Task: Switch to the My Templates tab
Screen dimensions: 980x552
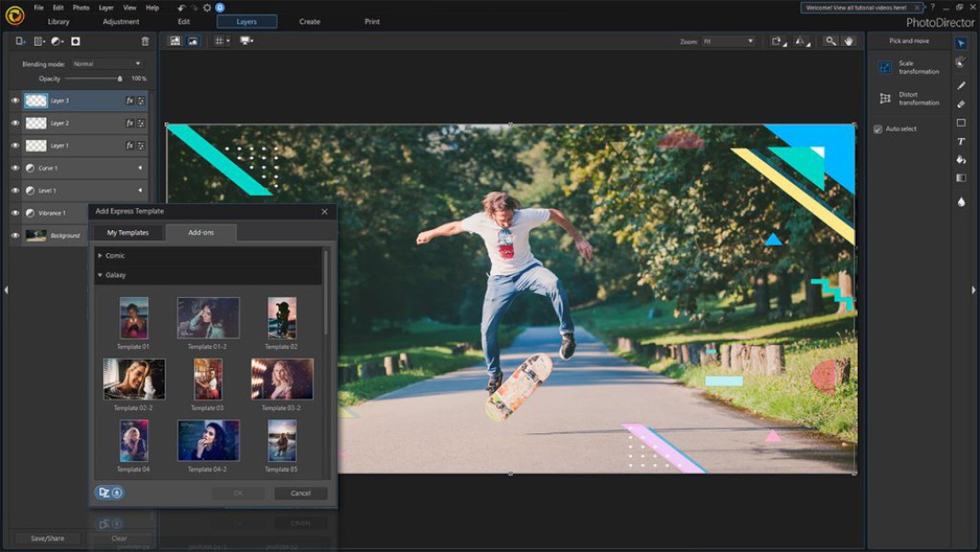Action: pos(128,233)
